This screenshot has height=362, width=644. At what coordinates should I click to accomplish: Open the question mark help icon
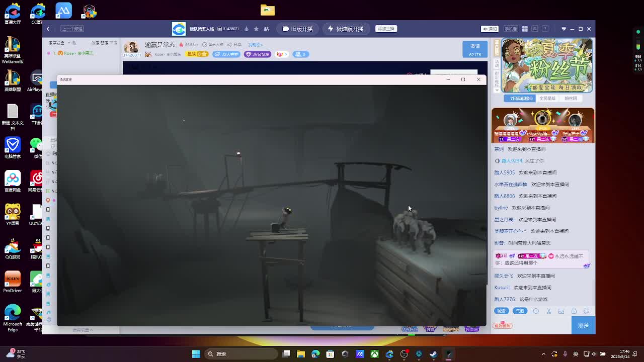pyautogui.click(x=545, y=29)
